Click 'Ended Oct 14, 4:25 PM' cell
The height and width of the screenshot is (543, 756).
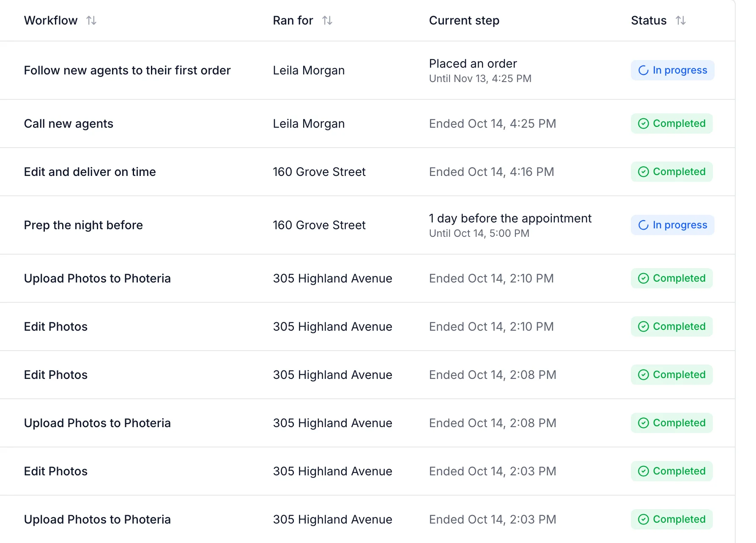493,123
